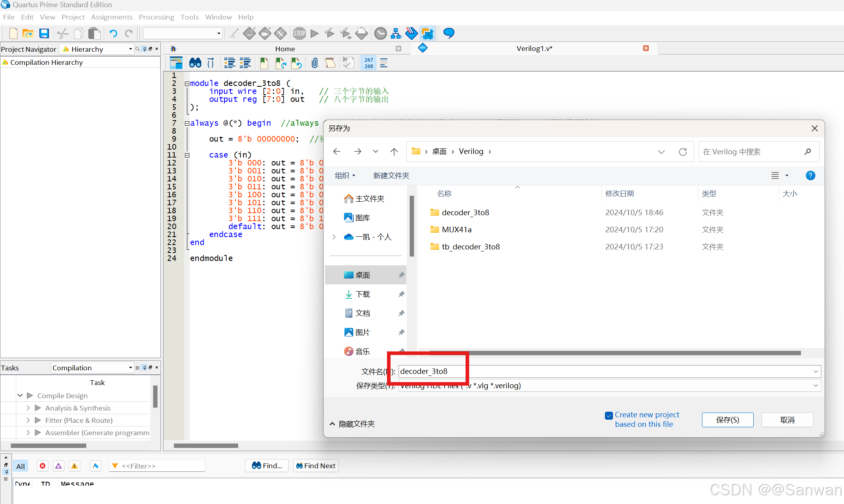The image size is (844, 504).
Task: Open the Programmer tool icon
Action: coord(411,33)
